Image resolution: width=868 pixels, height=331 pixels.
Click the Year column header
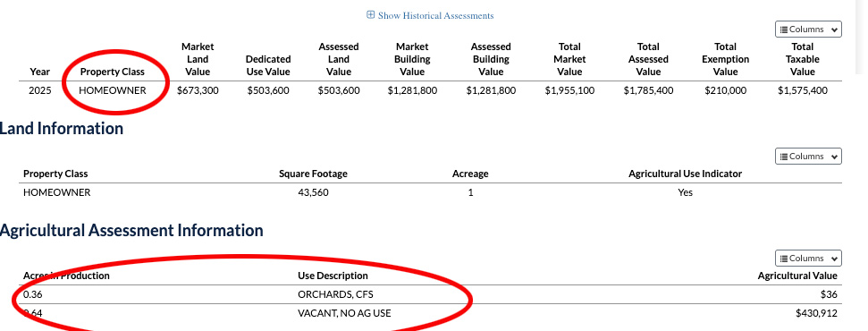pos(40,72)
